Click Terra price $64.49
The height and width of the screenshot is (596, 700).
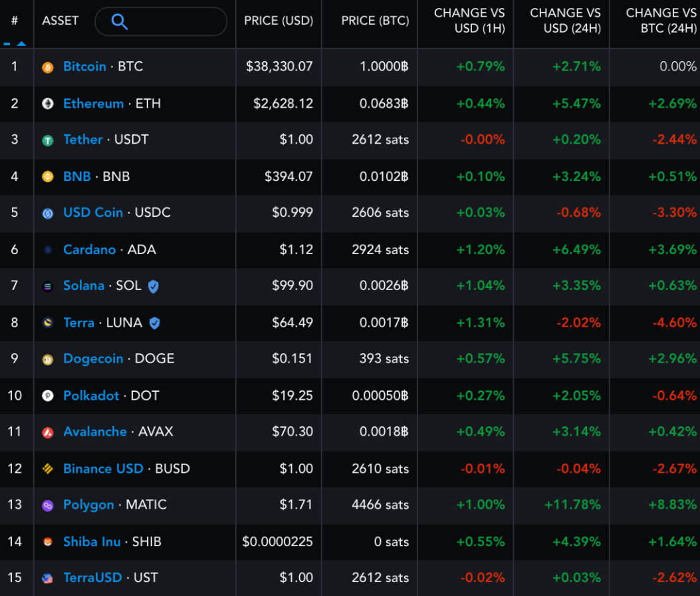pos(293,323)
